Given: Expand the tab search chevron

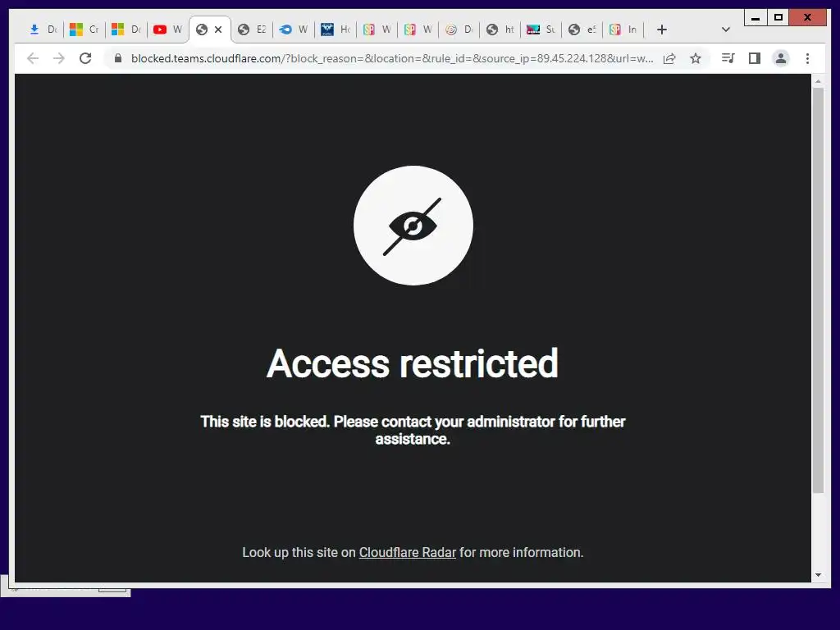Looking at the screenshot, I should [726, 30].
